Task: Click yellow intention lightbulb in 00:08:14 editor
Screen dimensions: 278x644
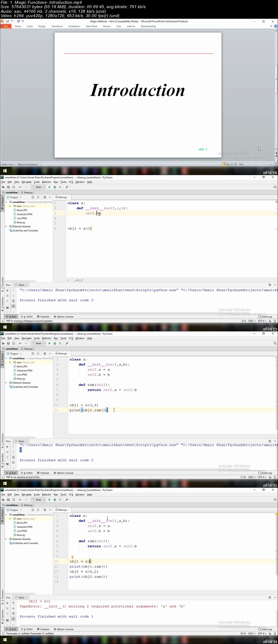Action: [72, 557]
